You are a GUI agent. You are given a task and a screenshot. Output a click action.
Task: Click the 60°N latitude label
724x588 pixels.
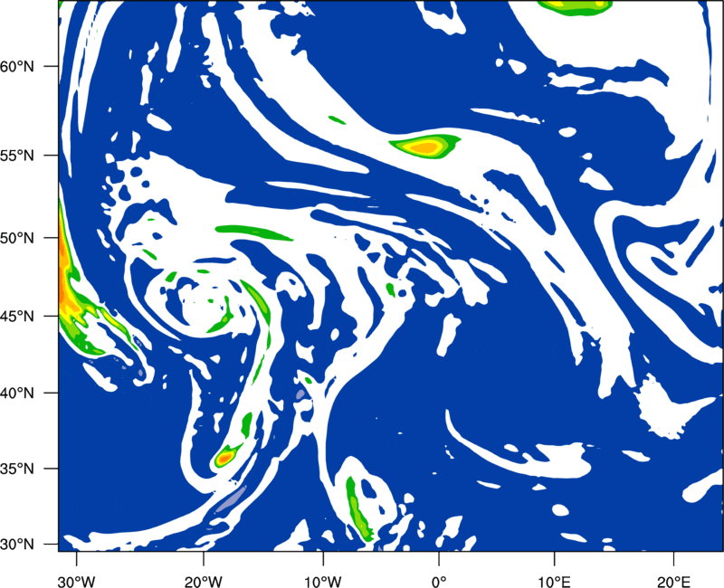(x=17, y=67)
